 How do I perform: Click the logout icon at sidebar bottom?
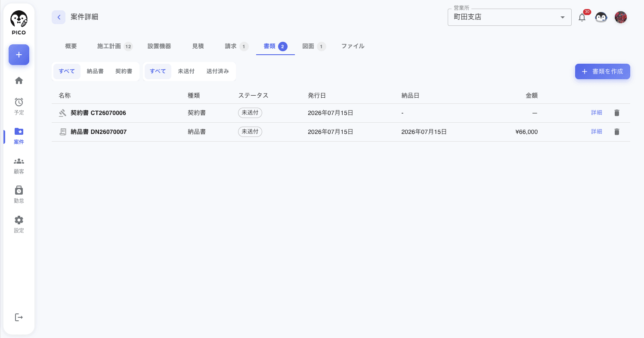point(19,317)
